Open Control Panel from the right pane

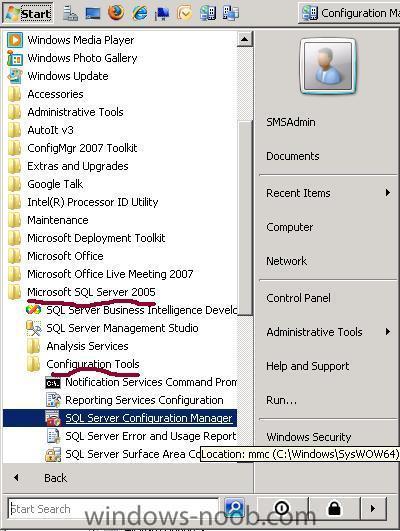tap(298, 298)
